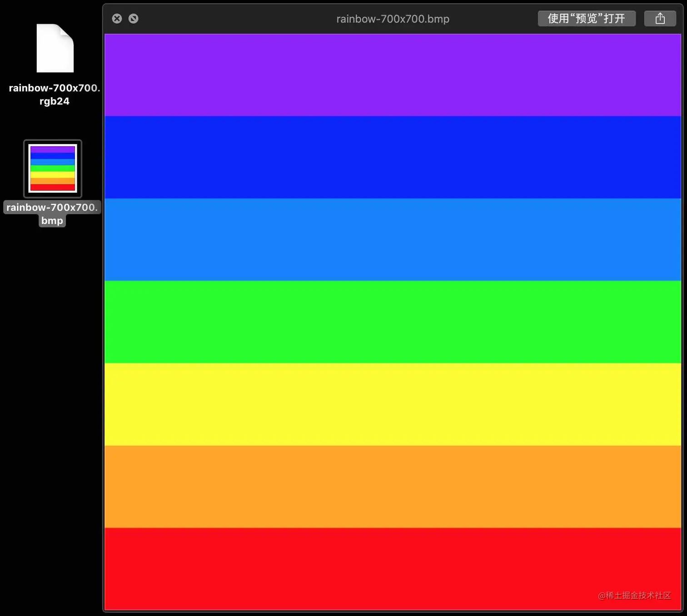Screen dimensions: 687x616
Task: Select the filename label rainbow-700x700.bmp
Action: [52, 214]
